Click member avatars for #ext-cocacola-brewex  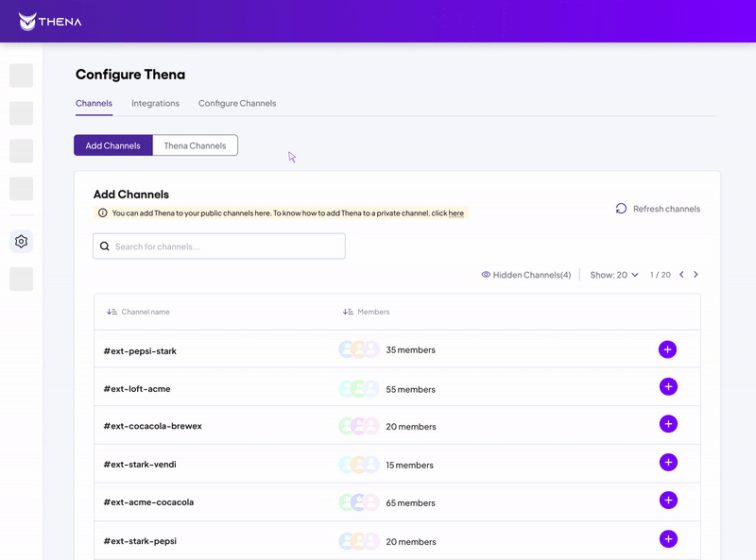pos(359,426)
